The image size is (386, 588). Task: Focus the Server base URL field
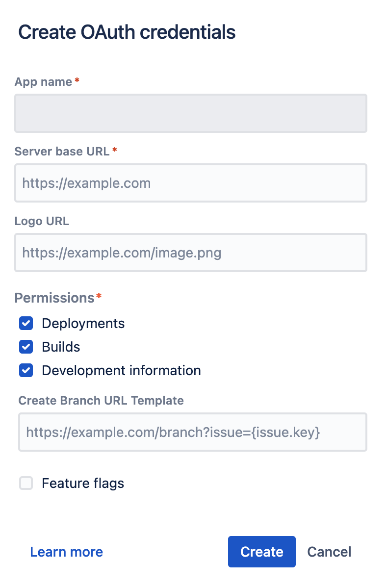pyautogui.click(x=190, y=183)
